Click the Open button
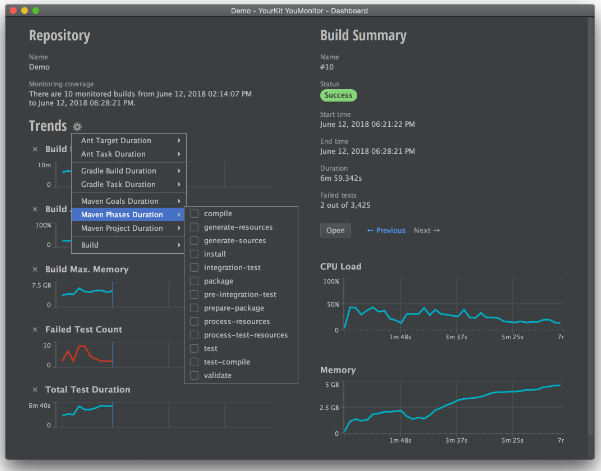This screenshot has width=601, height=471. pyautogui.click(x=335, y=230)
